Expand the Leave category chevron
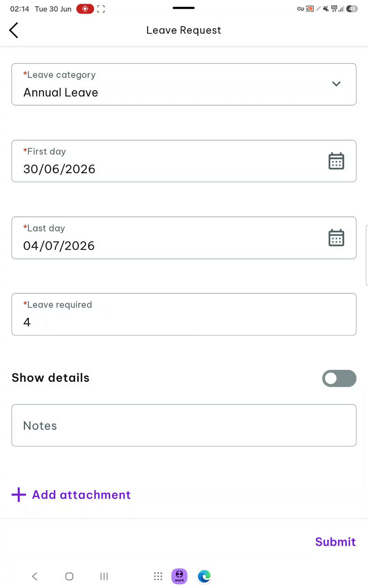 [336, 84]
